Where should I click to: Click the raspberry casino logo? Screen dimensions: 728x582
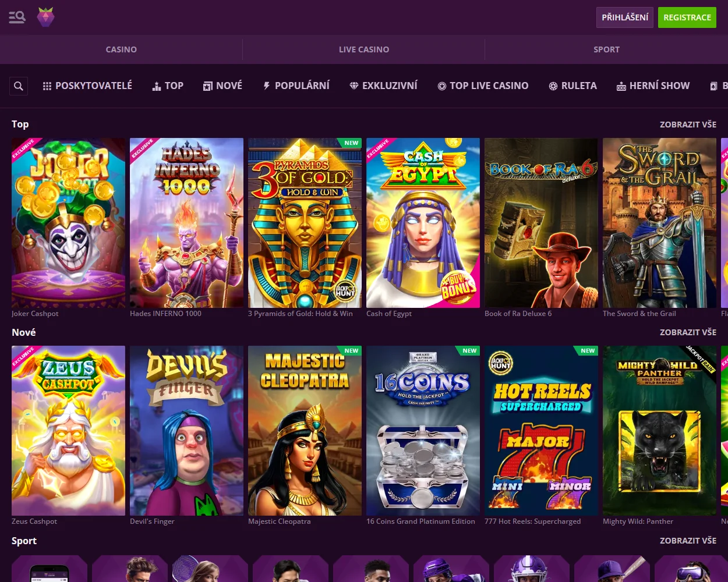[45, 17]
